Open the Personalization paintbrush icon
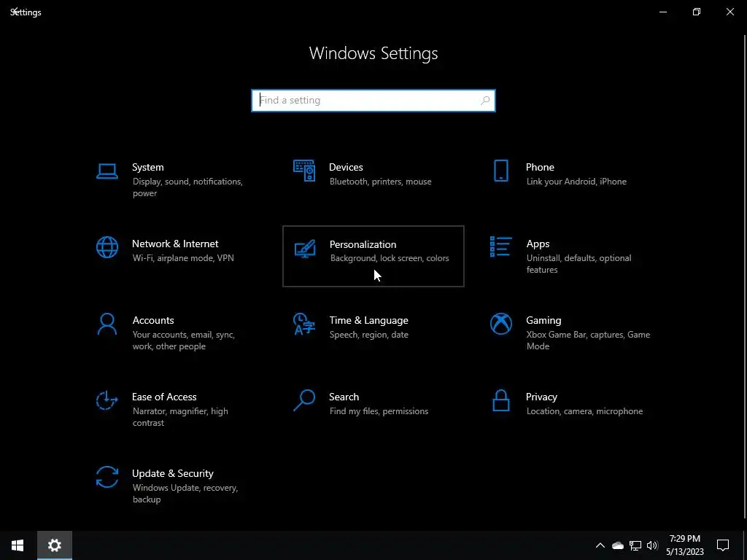Image resolution: width=747 pixels, height=560 pixels. [x=304, y=249]
